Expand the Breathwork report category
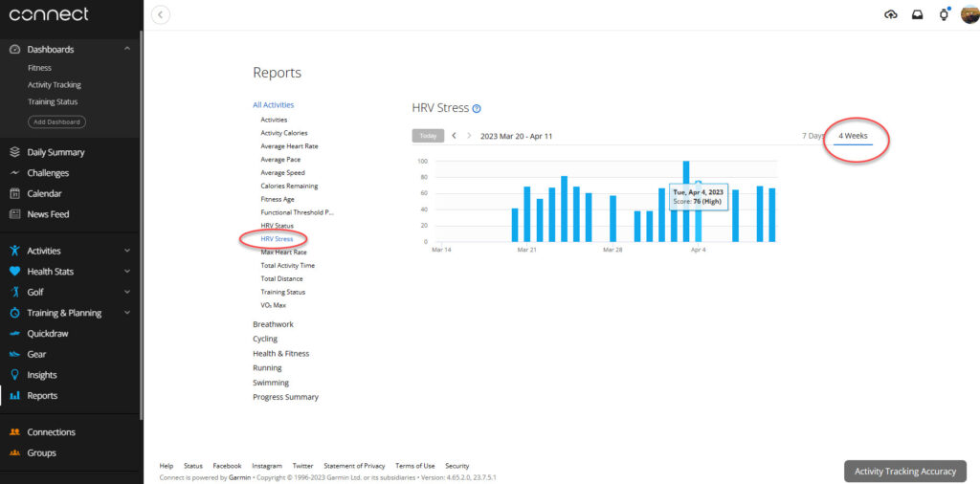The height and width of the screenshot is (484, 980). (273, 324)
